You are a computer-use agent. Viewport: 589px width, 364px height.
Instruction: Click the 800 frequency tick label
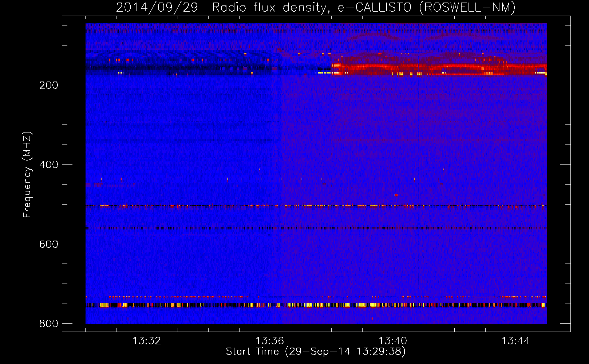pyautogui.click(x=49, y=324)
